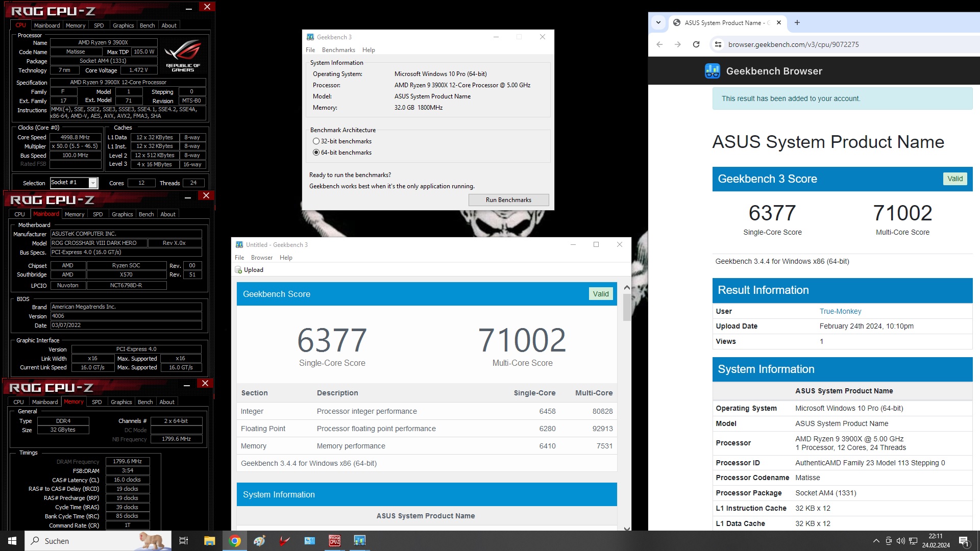The height and width of the screenshot is (551, 980).
Task: Click the Upload icon in Geekbench results
Action: (238, 270)
